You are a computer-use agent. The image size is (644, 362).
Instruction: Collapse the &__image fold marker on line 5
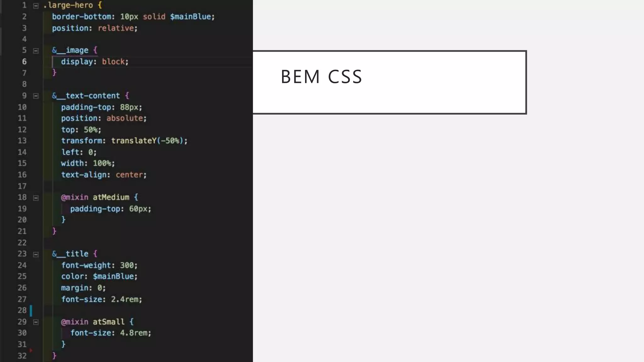pos(36,51)
